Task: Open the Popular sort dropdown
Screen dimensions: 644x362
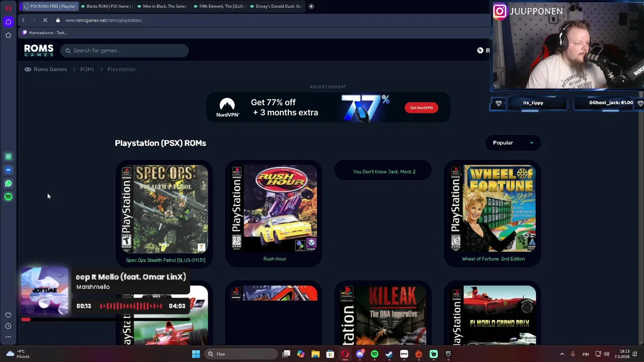Action: (x=513, y=143)
